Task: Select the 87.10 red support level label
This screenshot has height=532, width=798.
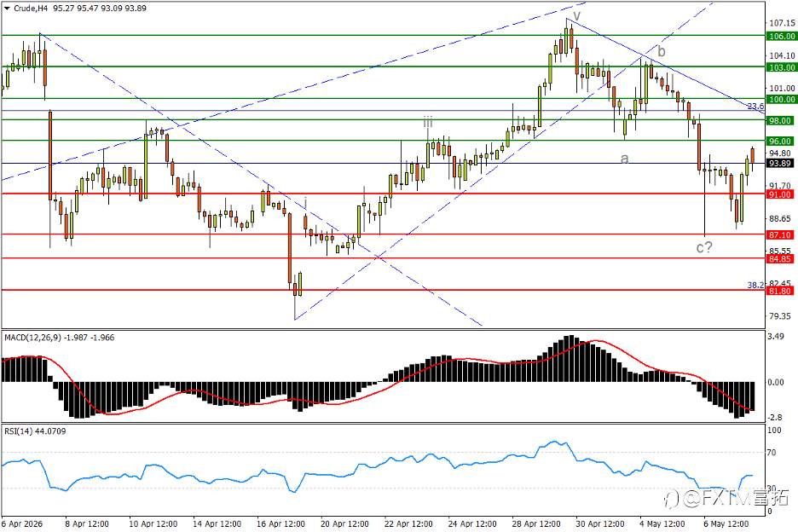Action: coord(780,234)
